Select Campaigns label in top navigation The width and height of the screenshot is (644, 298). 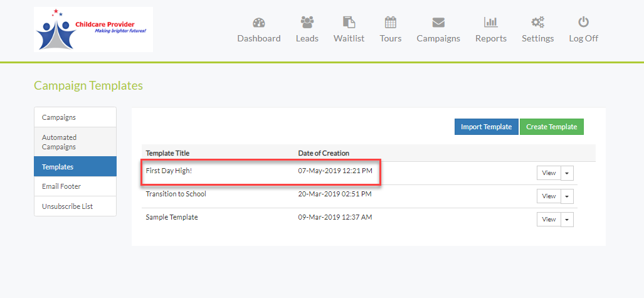coord(438,38)
